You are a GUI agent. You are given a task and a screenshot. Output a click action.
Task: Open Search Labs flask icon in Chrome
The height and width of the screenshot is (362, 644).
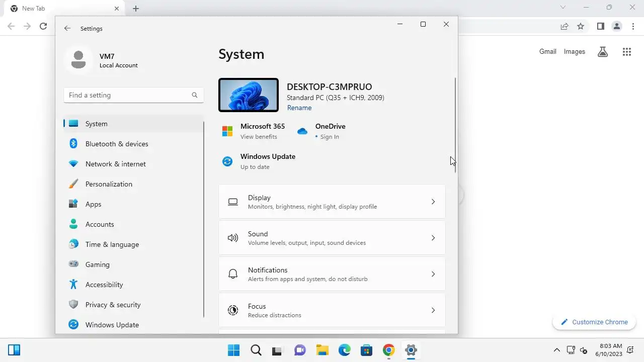(x=603, y=51)
